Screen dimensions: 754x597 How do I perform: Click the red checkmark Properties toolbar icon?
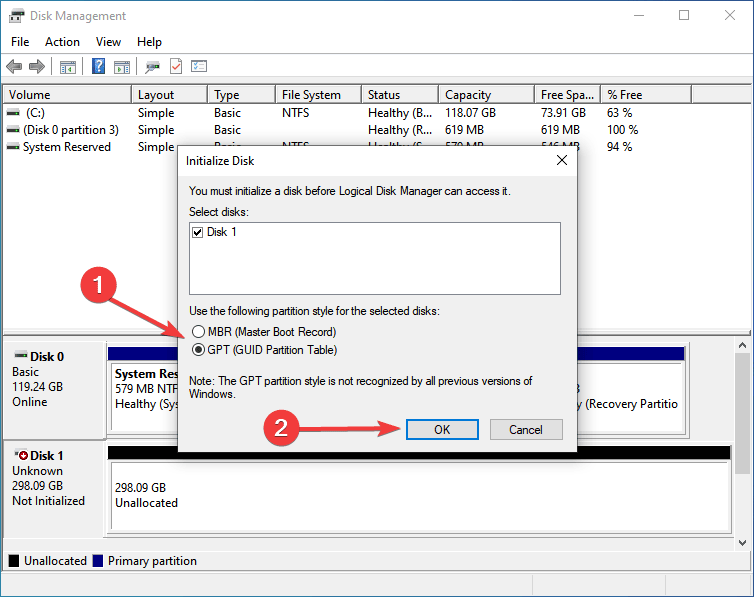click(176, 66)
